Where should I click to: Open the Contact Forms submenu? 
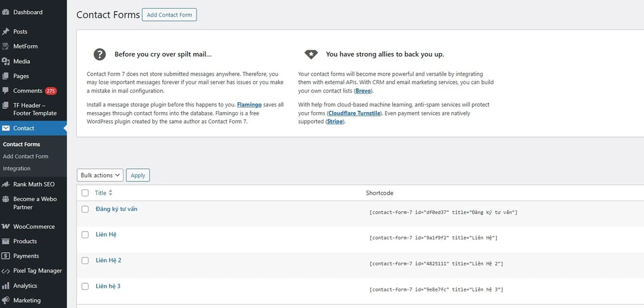(x=22, y=144)
